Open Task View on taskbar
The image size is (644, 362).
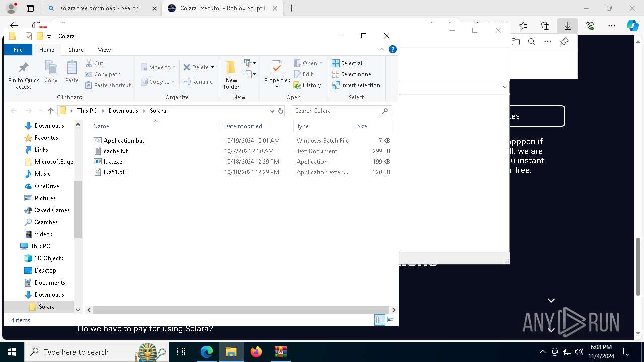pyautogui.click(x=181, y=352)
